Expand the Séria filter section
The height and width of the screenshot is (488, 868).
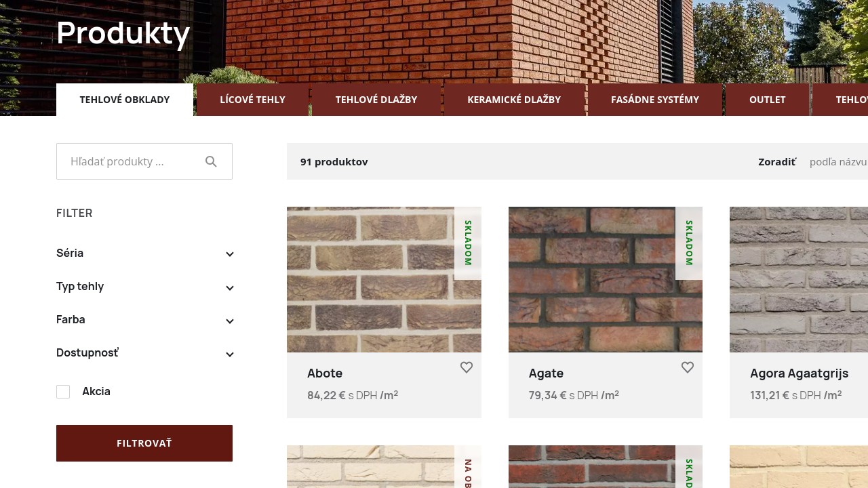coord(230,253)
